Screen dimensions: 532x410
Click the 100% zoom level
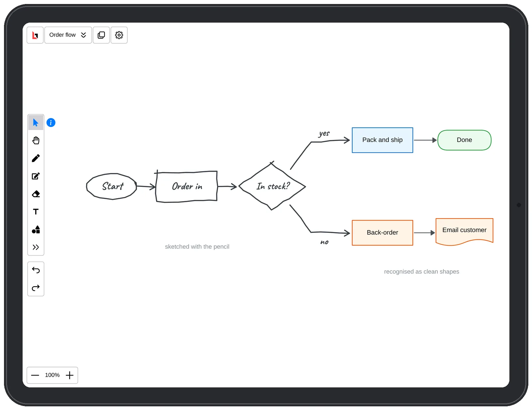click(52, 375)
